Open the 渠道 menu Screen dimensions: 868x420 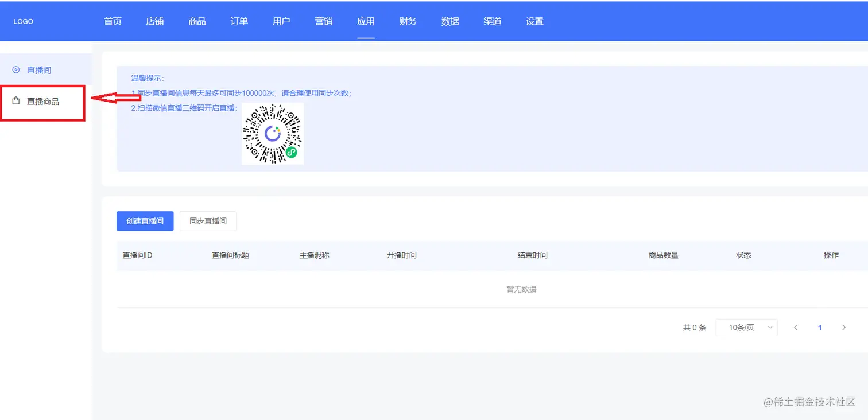pyautogui.click(x=493, y=21)
